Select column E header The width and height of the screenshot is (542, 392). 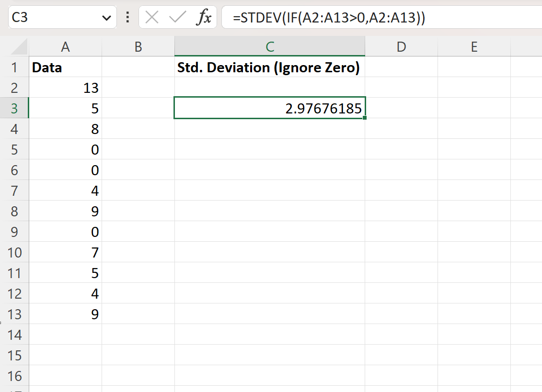coord(474,46)
